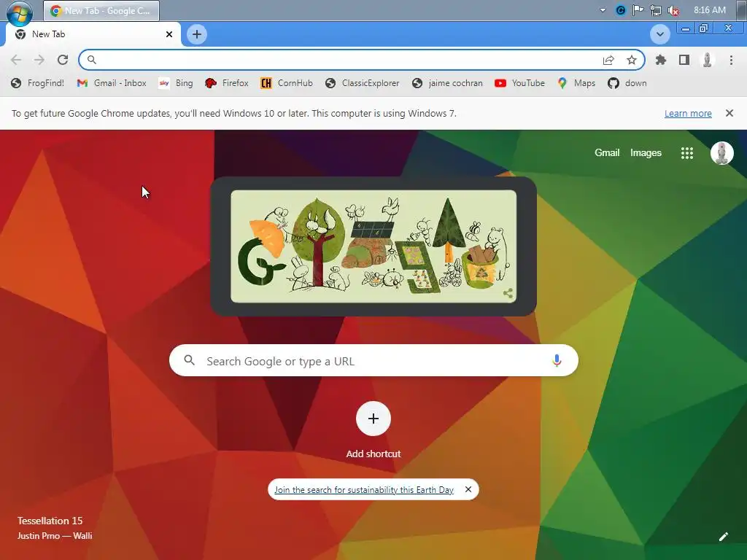Viewport: 747px width, 560px height.
Task: Click the search magnifier in Google box
Action: 189,360
